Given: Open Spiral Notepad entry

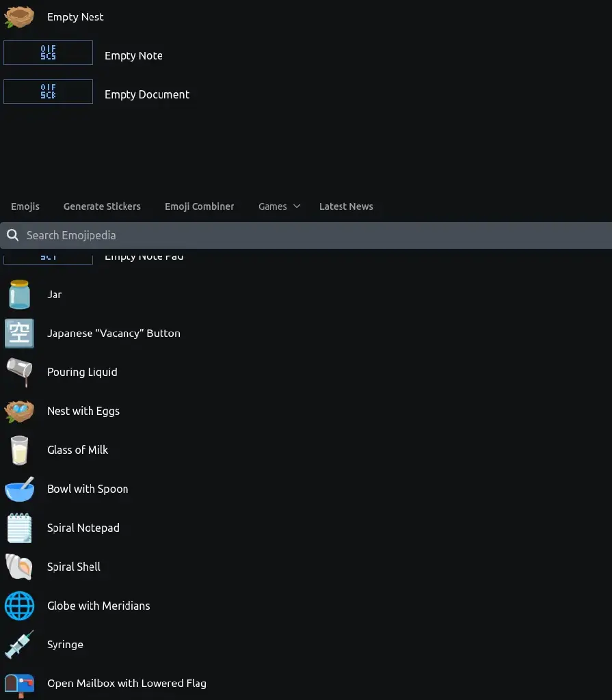Looking at the screenshot, I should coord(83,528).
